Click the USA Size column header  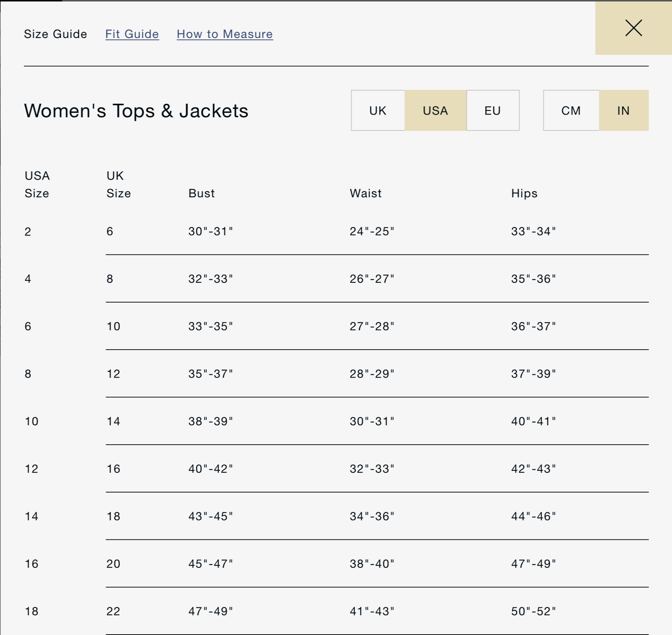coord(37,184)
